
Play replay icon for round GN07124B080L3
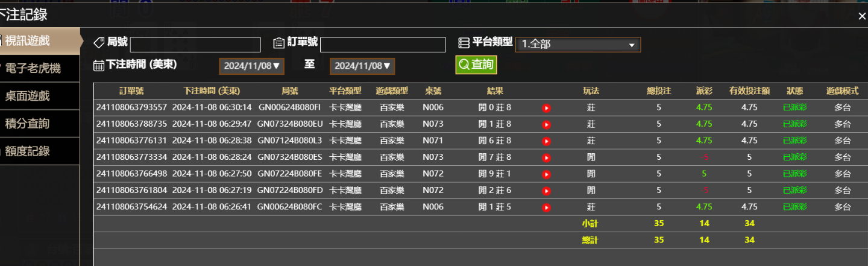pyautogui.click(x=546, y=141)
